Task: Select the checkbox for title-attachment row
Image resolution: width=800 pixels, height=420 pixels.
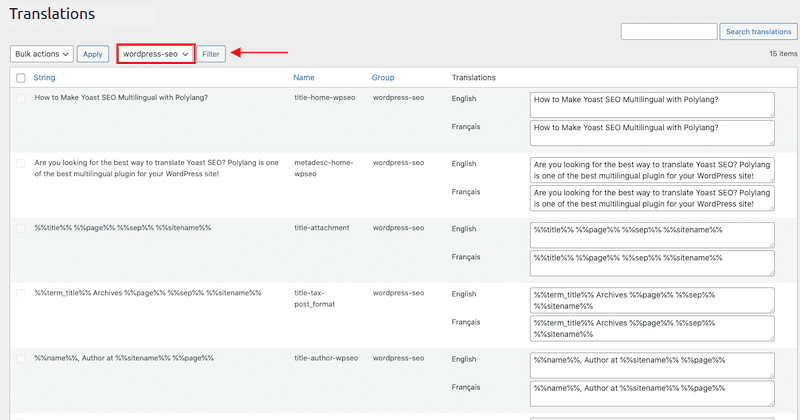Action: 21,229
